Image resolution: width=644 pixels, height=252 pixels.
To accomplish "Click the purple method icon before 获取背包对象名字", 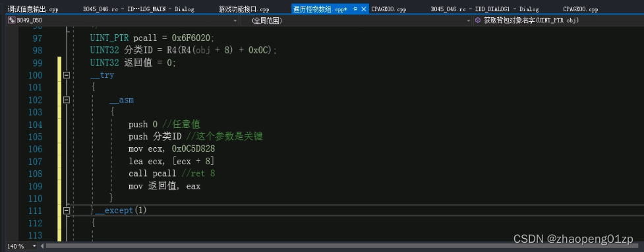I will tap(478, 20).
